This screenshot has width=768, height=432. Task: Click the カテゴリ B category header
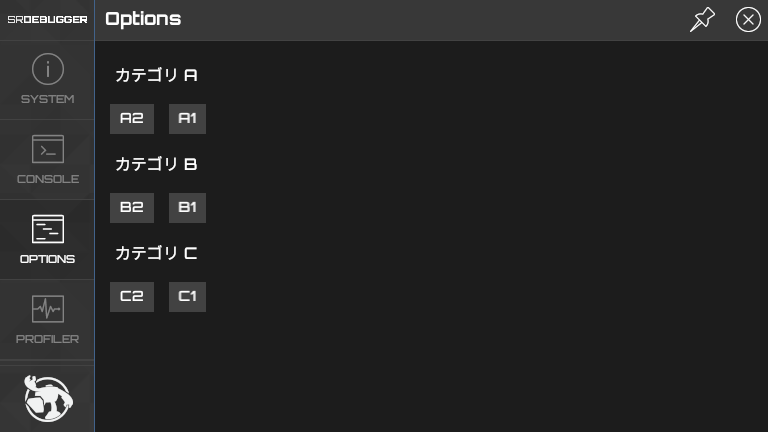click(156, 164)
